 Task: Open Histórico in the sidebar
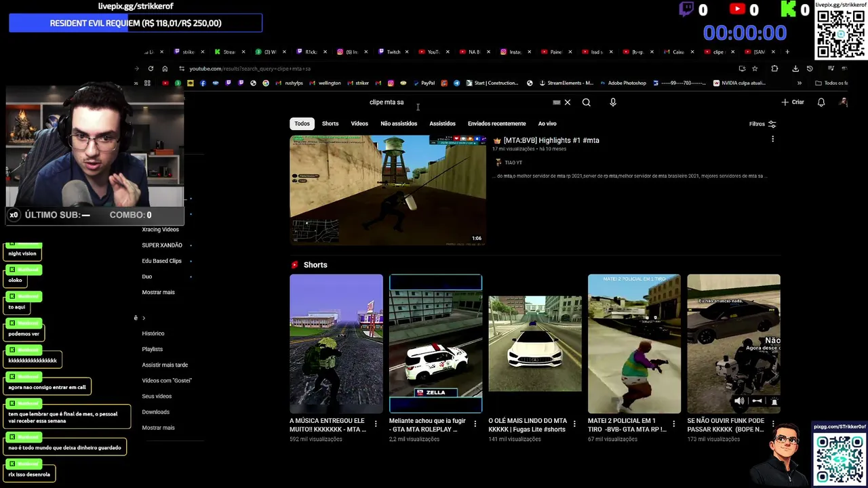tap(153, 333)
